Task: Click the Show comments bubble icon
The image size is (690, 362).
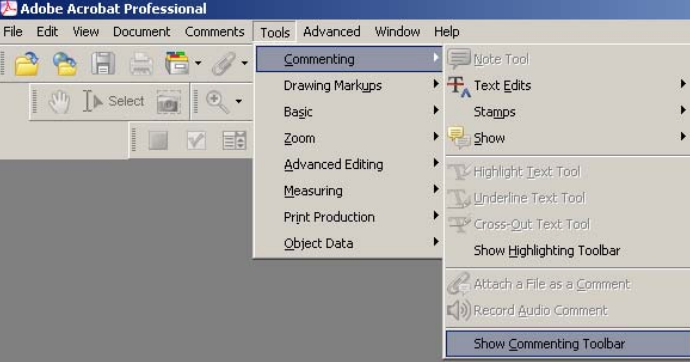Action: (459, 138)
